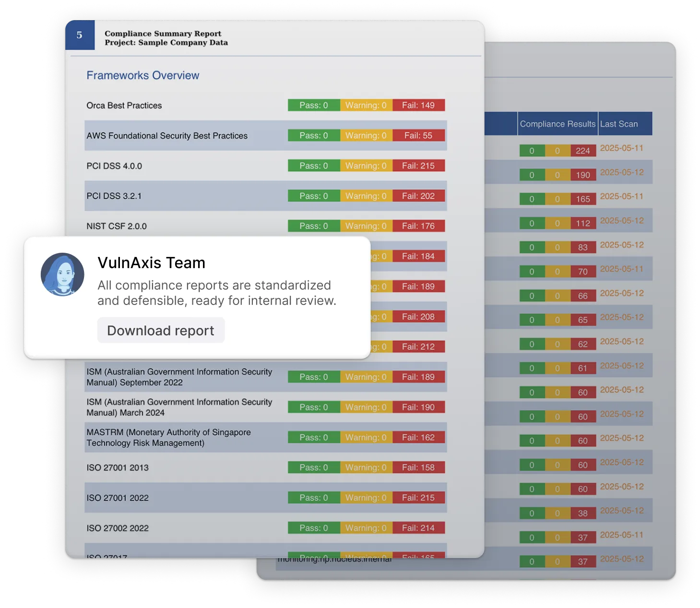Click Fail: 214 badge for ISO 27002 2022
Screen dimensions: 700x608
click(x=418, y=528)
